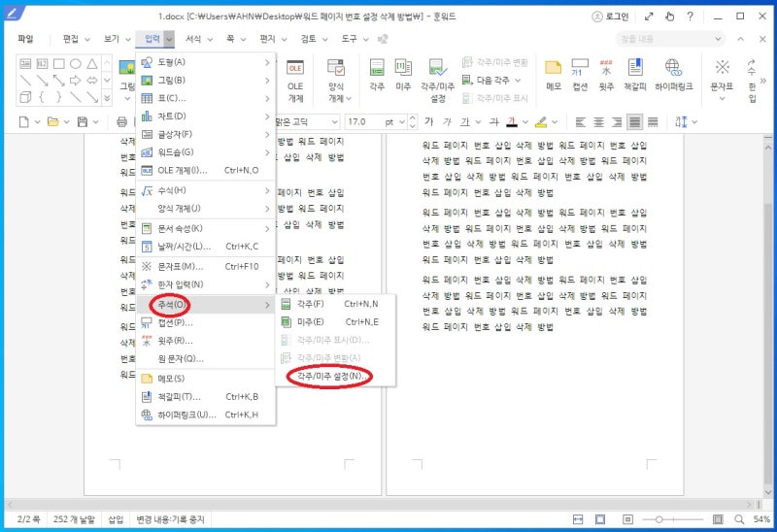The width and height of the screenshot is (777, 532).
Task: Insert a 메모 from the ribbon
Action: [x=553, y=75]
